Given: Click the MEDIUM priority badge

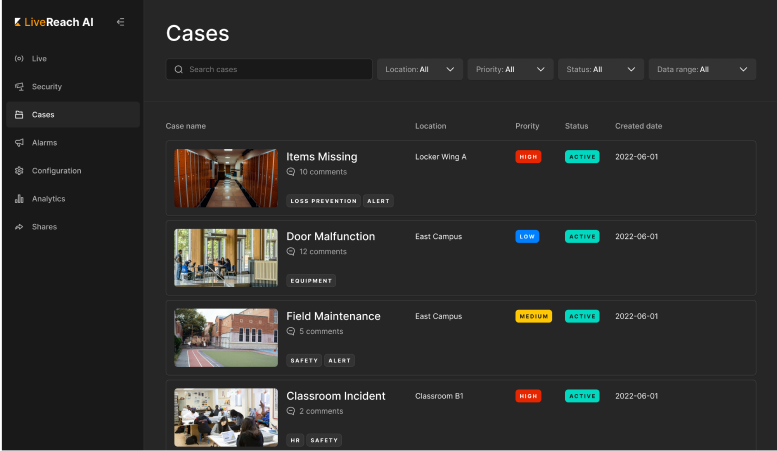Looking at the screenshot, I should pos(534,316).
